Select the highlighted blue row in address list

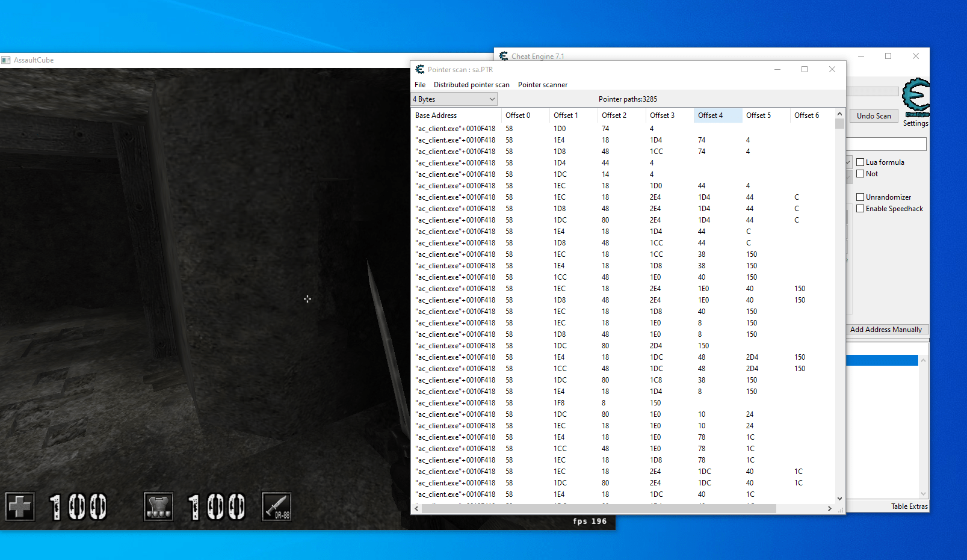coord(882,360)
